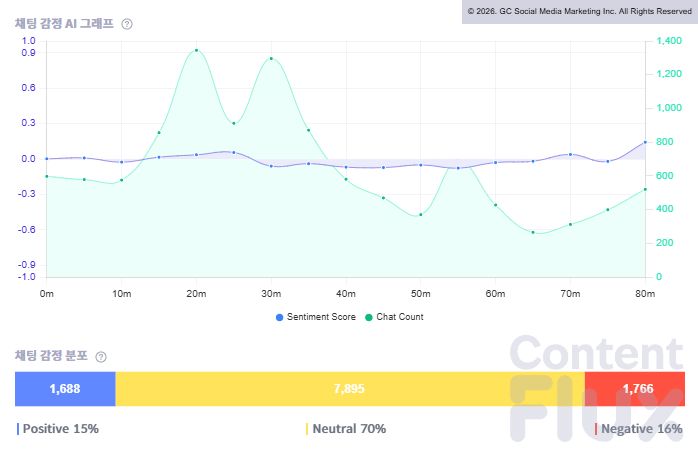Click help icon beside 채팅 감정 분포
698x457 pixels.
(101, 356)
